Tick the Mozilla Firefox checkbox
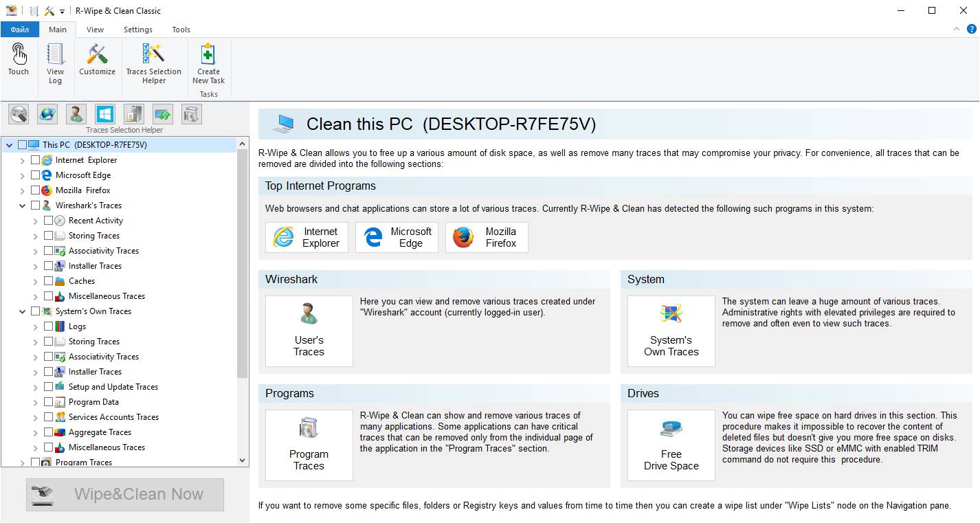980x523 pixels. pos(35,190)
